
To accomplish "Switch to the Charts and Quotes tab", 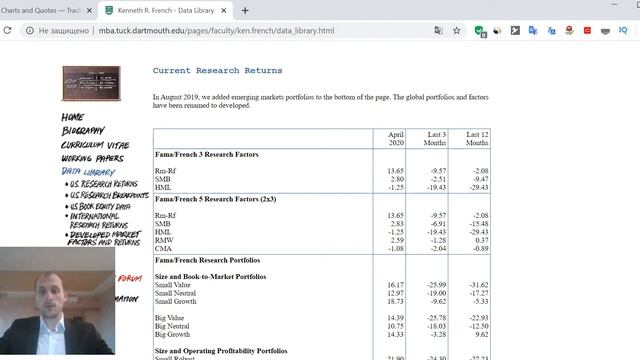I will click(41, 11).
